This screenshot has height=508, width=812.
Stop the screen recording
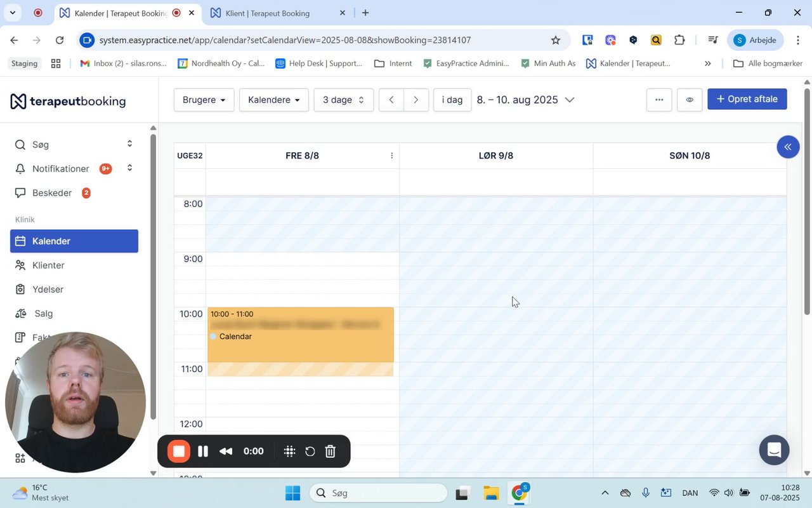pos(179,451)
